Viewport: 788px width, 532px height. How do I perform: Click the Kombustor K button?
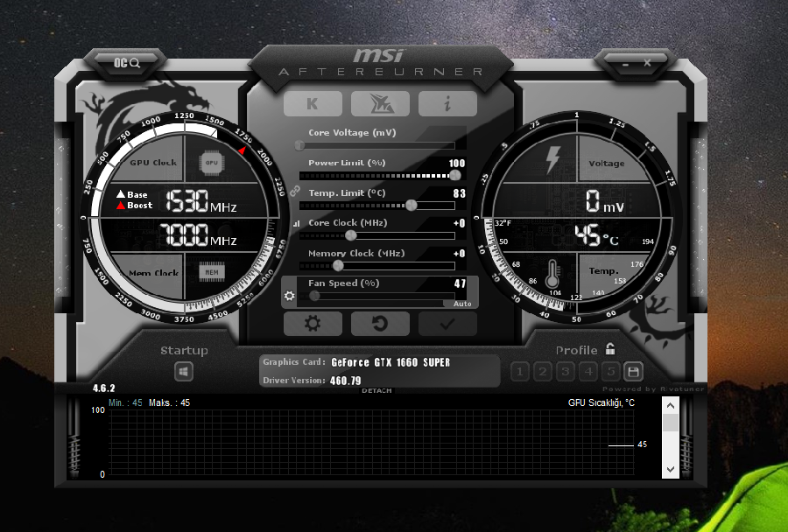pos(313,103)
